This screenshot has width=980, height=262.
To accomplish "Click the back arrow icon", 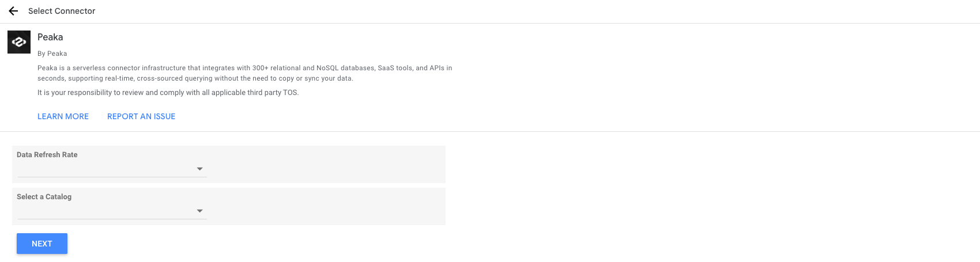I will click(x=13, y=11).
